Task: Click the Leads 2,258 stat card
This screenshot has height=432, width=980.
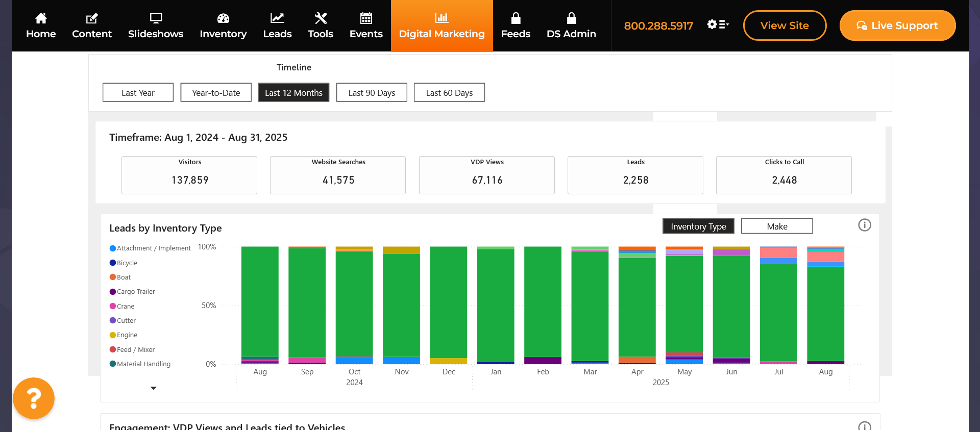Action: pyautogui.click(x=635, y=175)
